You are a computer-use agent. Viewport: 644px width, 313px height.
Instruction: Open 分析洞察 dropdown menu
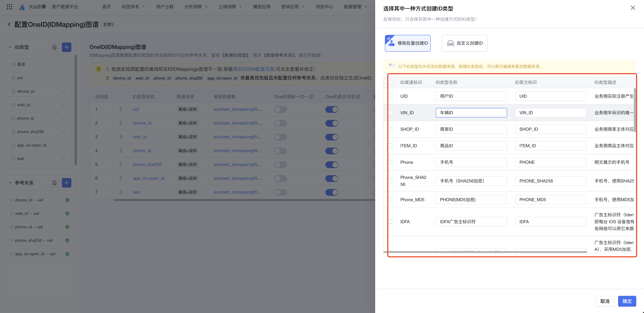pos(196,7)
